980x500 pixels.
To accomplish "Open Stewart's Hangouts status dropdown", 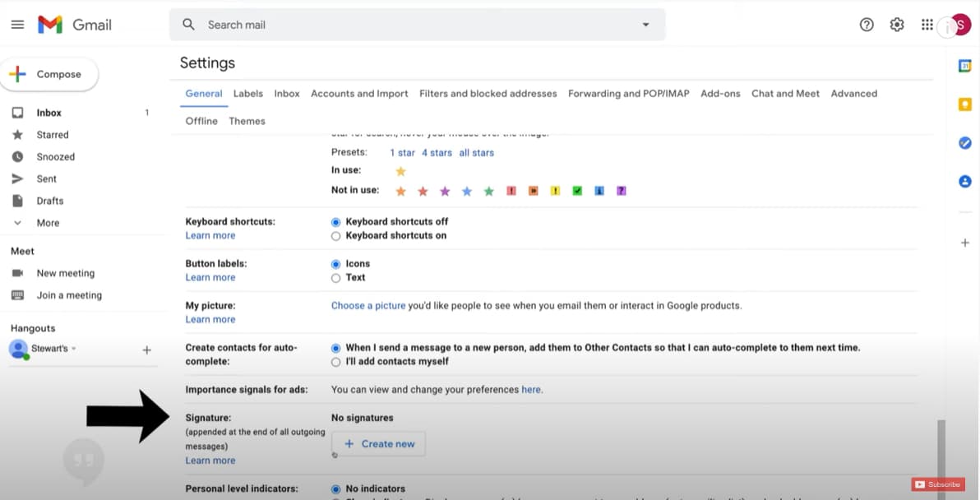I will pos(74,349).
